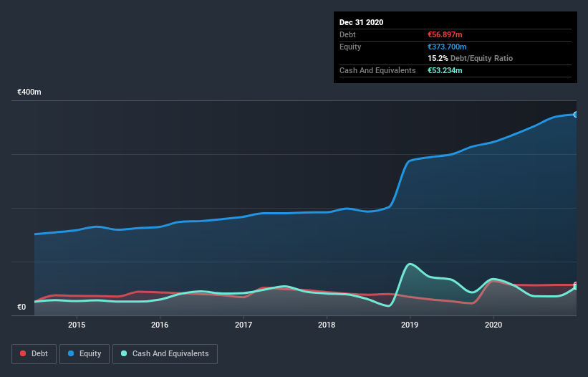Select the 2017 x-axis label
Image resolution: width=588 pixels, height=377 pixels.
[244, 325]
